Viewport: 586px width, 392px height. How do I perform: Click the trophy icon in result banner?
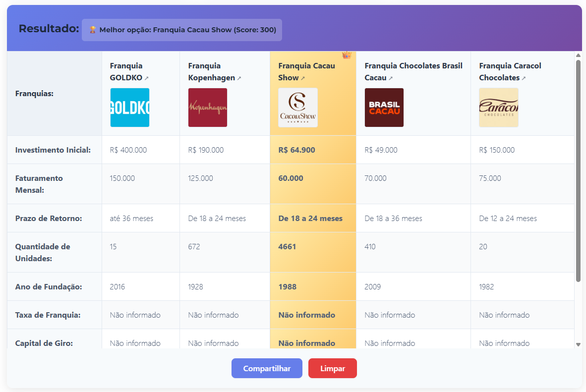93,30
